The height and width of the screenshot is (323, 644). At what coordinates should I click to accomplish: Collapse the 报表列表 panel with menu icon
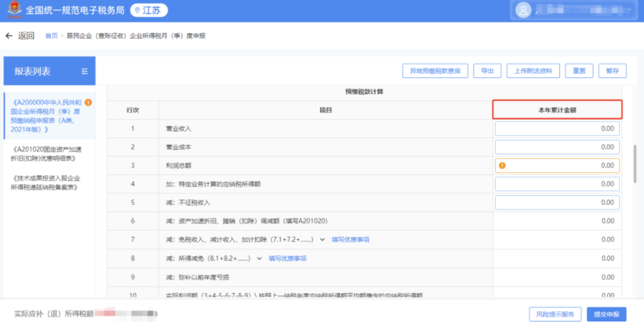pyautogui.click(x=85, y=72)
